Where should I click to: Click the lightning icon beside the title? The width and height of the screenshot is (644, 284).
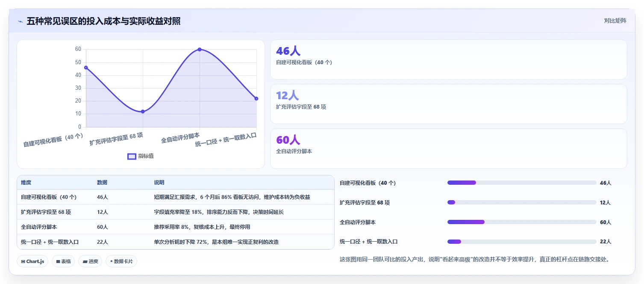pyautogui.click(x=21, y=21)
